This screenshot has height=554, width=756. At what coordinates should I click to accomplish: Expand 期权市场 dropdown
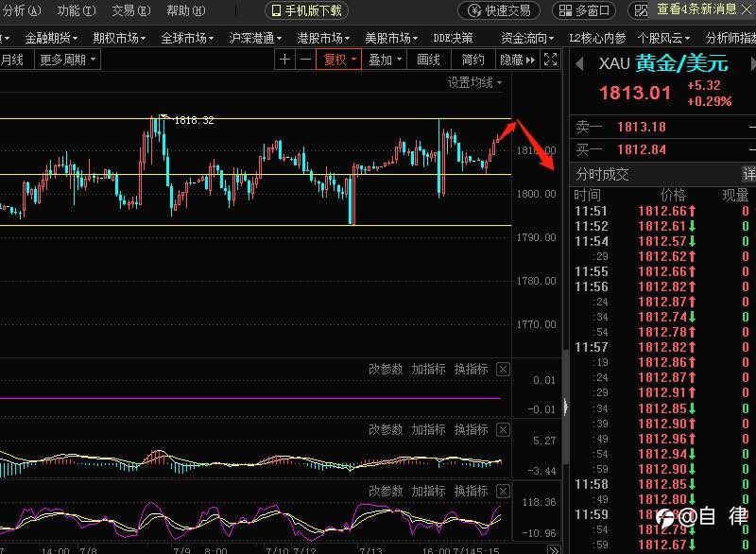tap(119, 38)
